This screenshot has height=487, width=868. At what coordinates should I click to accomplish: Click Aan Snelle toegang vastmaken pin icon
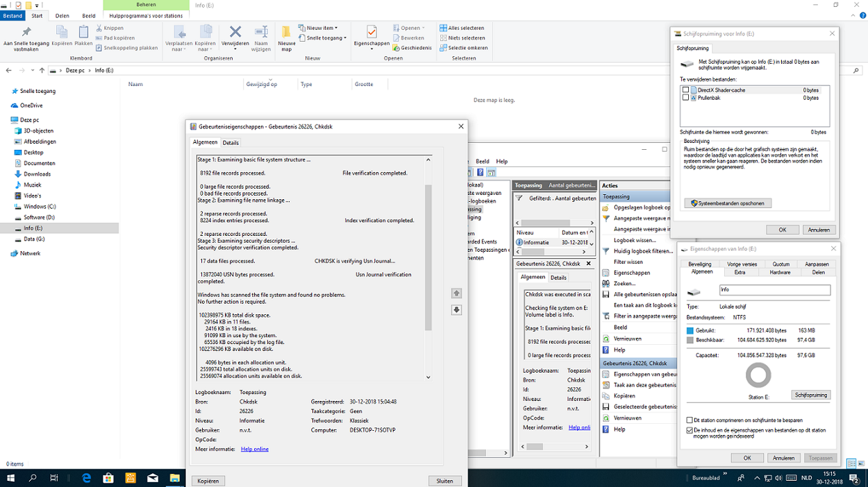tap(26, 32)
